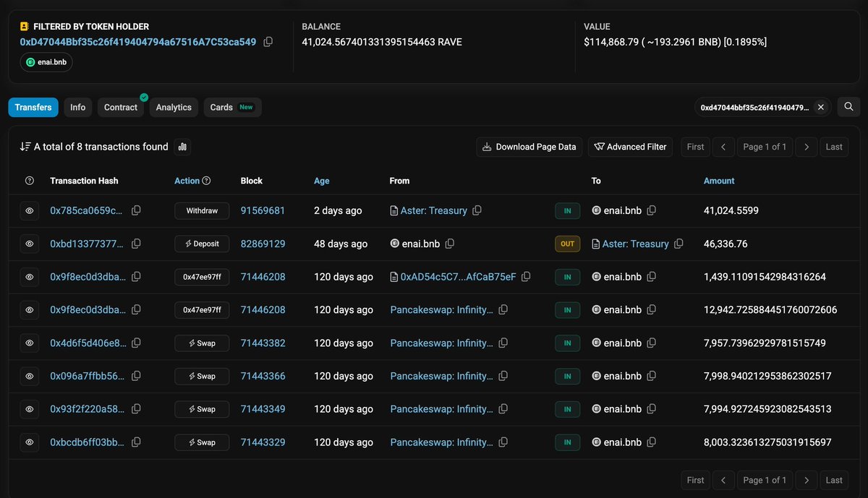Screen dimensions: 868x498
Task: Show details via eye icon for 0xbcdb6ff03bb
Action: (30, 442)
